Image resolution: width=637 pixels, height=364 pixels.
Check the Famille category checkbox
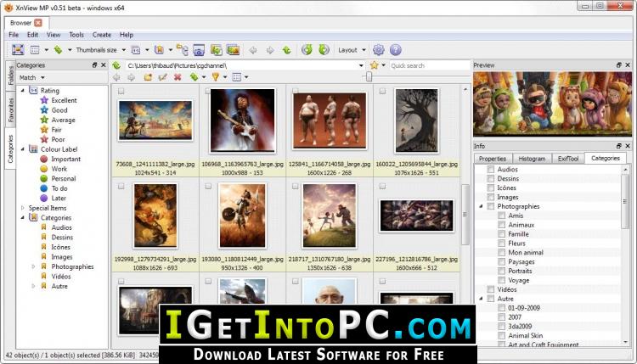click(x=502, y=234)
